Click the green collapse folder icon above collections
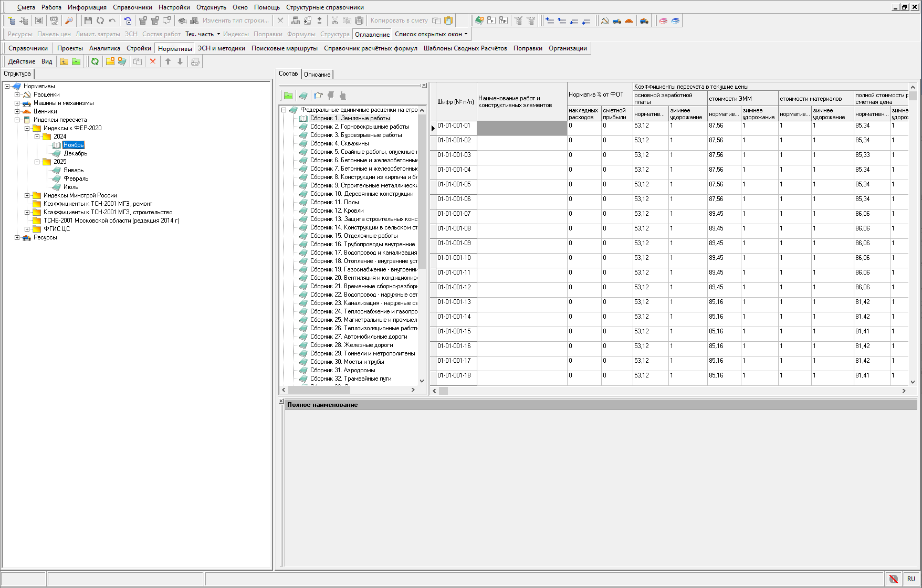922x588 pixels. coord(288,96)
